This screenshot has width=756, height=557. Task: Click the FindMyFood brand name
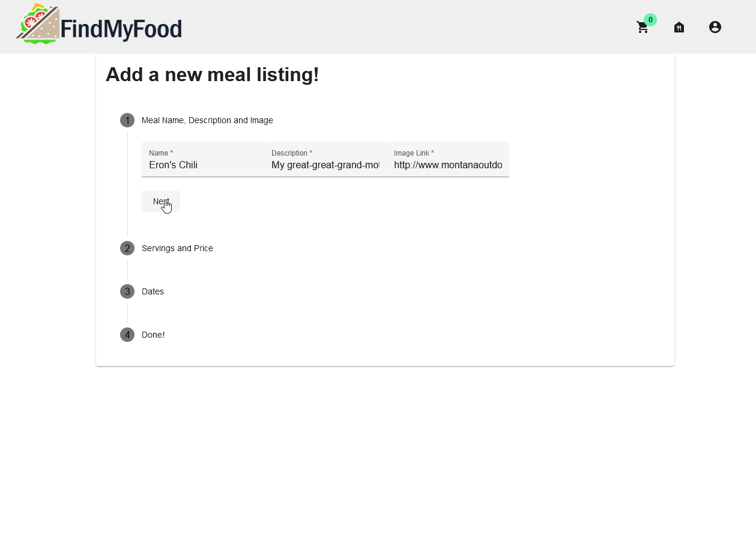(x=121, y=29)
